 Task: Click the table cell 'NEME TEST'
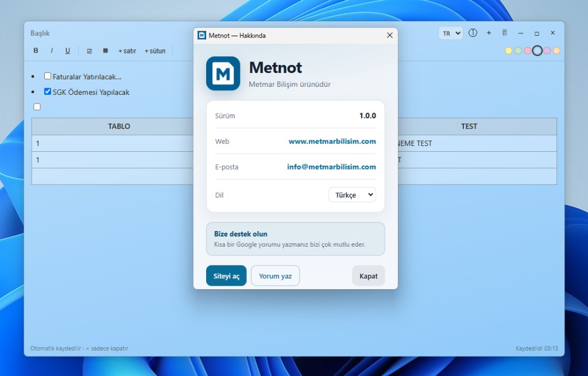(x=477, y=143)
